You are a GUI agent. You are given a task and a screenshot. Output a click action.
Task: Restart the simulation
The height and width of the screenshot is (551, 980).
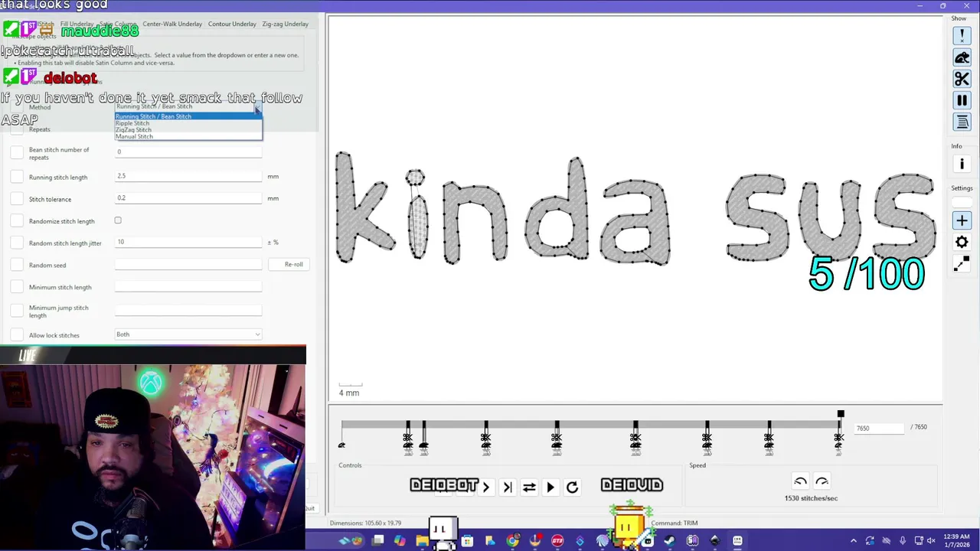tap(572, 487)
